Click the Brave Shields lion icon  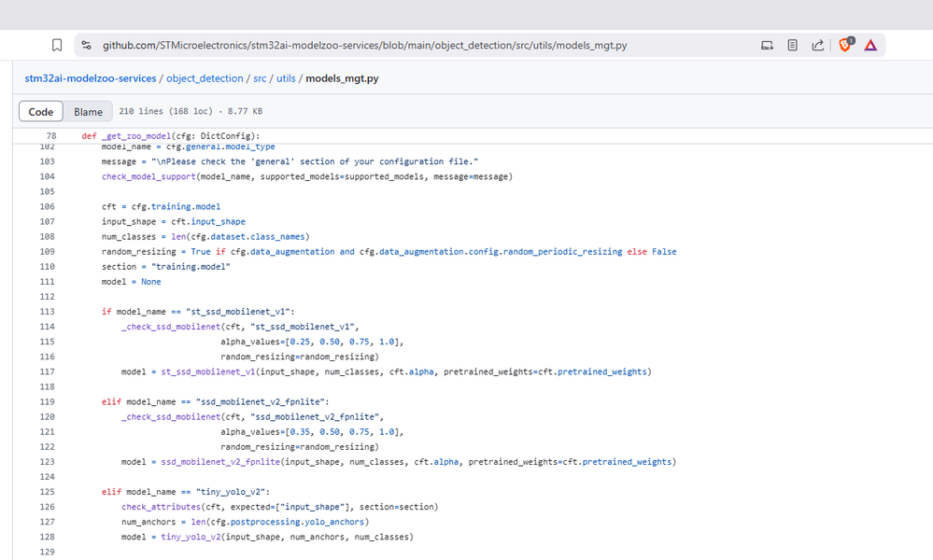point(845,45)
